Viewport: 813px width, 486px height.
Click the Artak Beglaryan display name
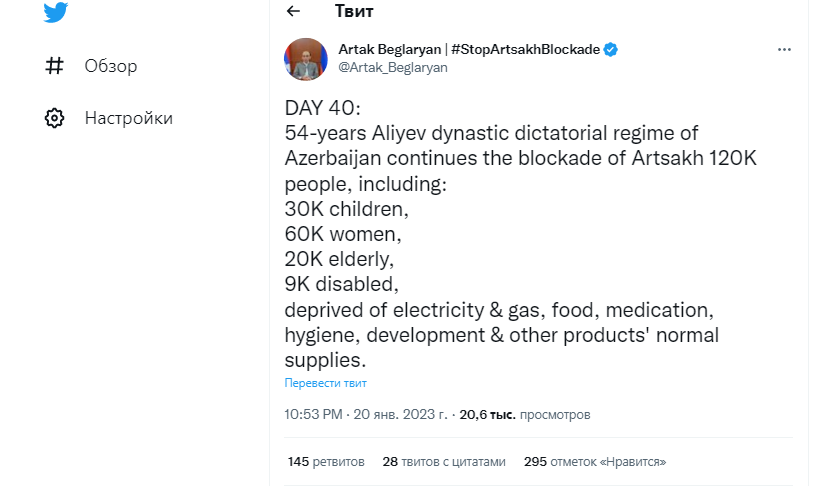pos(390,49)
